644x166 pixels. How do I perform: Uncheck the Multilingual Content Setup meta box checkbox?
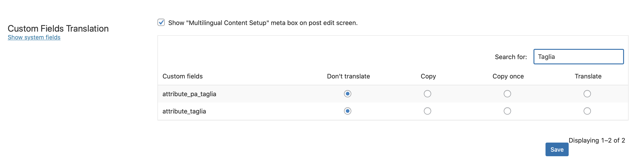(x=161, y=22)
